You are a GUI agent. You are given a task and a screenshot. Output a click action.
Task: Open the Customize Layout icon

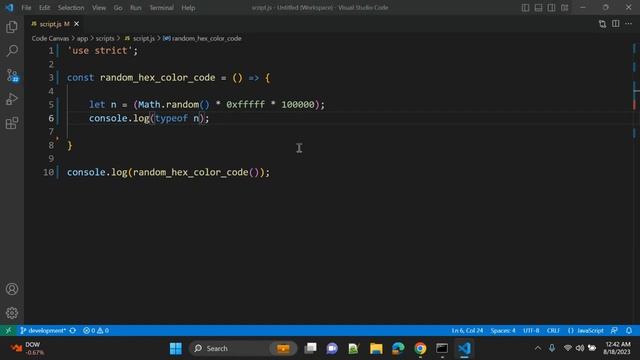564,8
